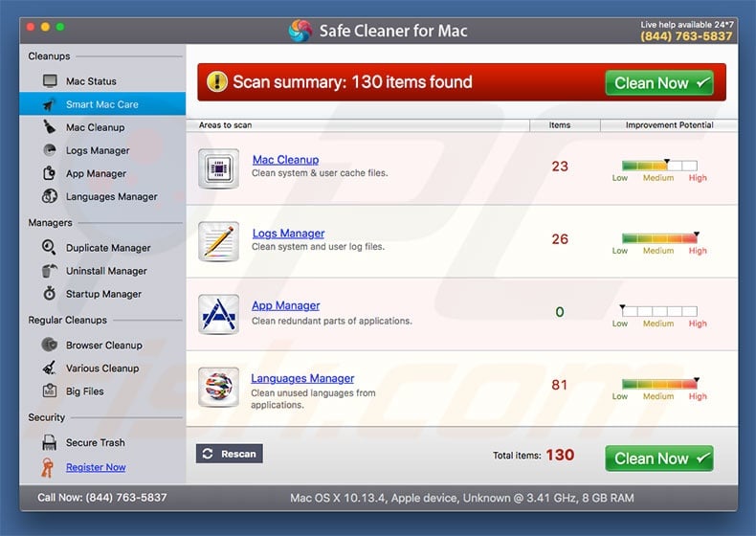Screen dimensions: 756x536
Task: Click the Smart Mac Care rocket icon
Action: (50, 104)
